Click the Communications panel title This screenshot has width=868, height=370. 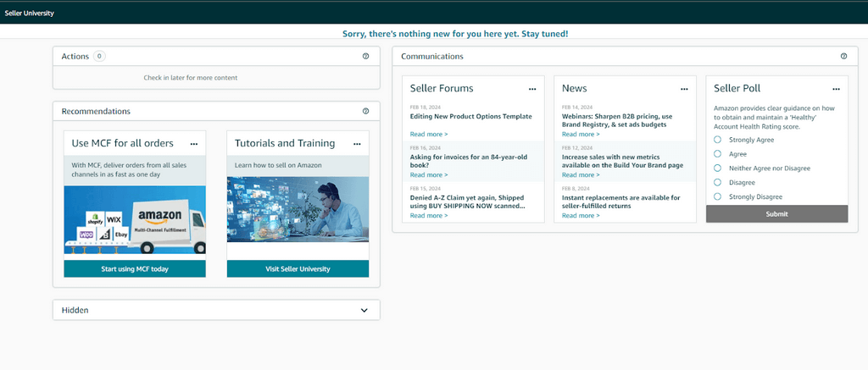click(x=431, y=57)
